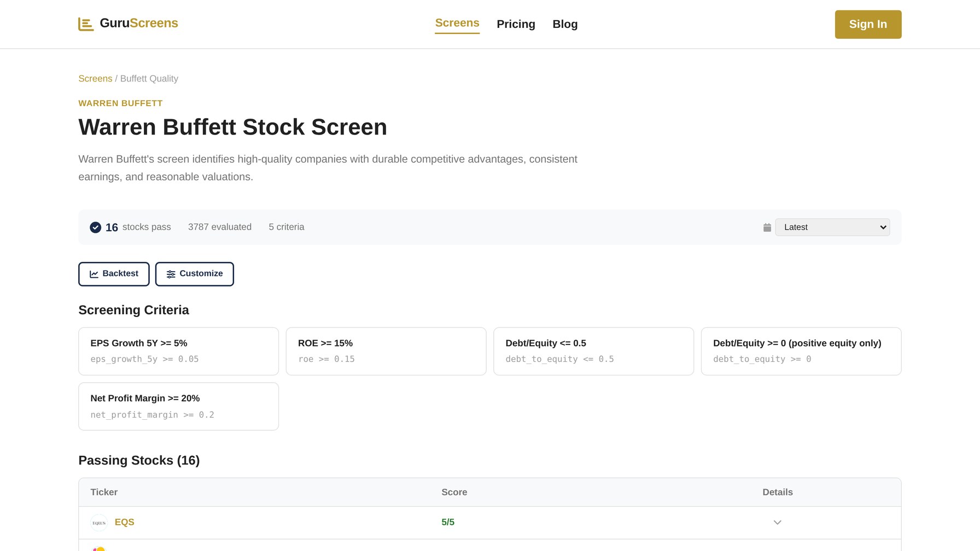Click the EQS company logo
980x551 pixels.
click(x=99, y=523)
